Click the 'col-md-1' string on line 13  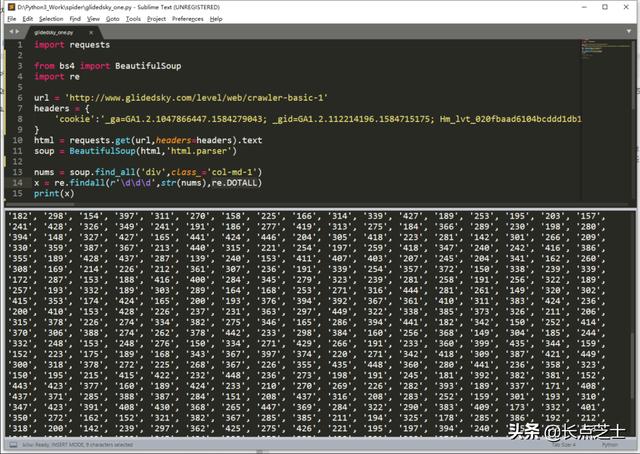click(x=232, y=172)
